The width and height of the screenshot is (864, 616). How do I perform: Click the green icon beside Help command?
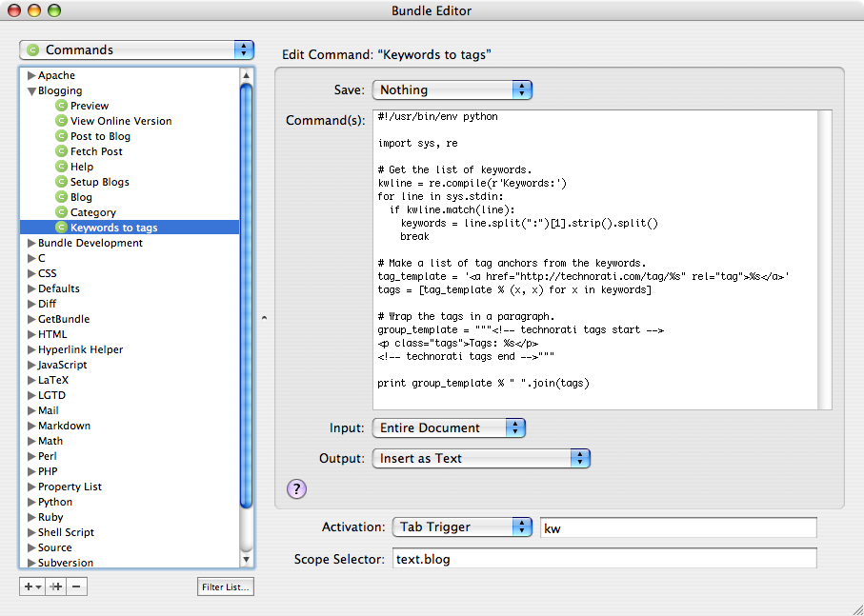pyautogui.click(x=61, y=167)
